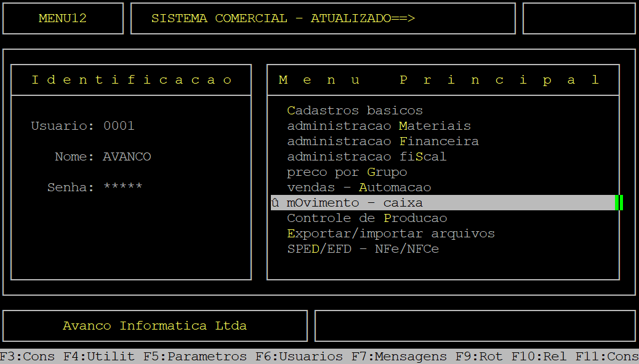
Task: Open Controle de Producao option
Action: pyautogui.click(x=367, y=218)
